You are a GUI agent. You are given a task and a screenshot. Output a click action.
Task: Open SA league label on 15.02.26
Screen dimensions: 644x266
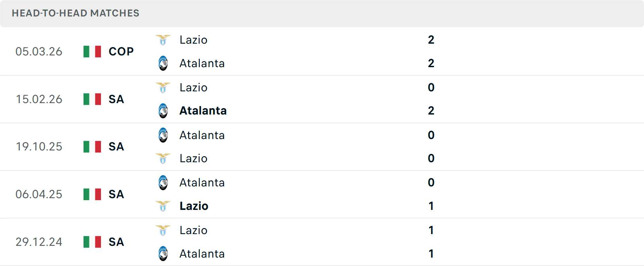click(116, 99)
